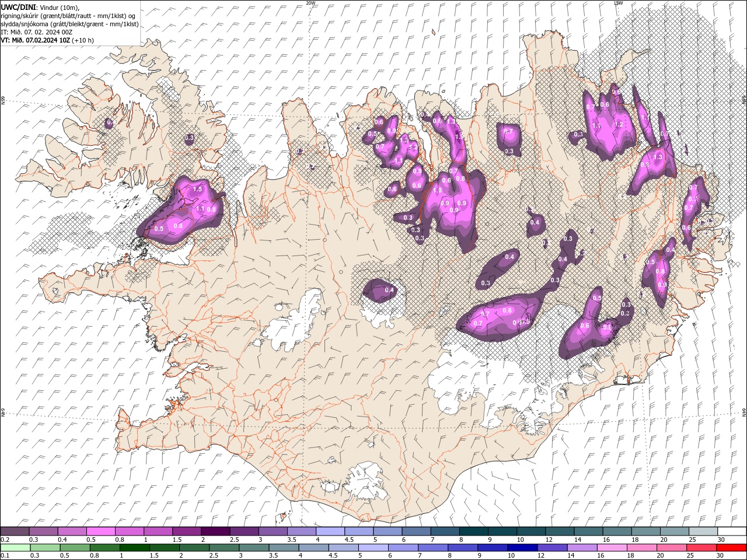
Task: Pick the lower legend swatch starting at 3
Action: tap(254, 548)
